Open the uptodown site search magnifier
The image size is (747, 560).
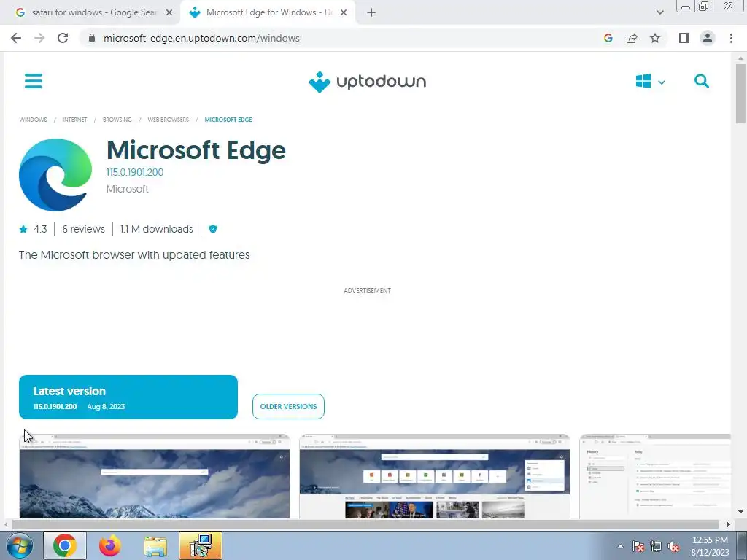click(701, 81)
